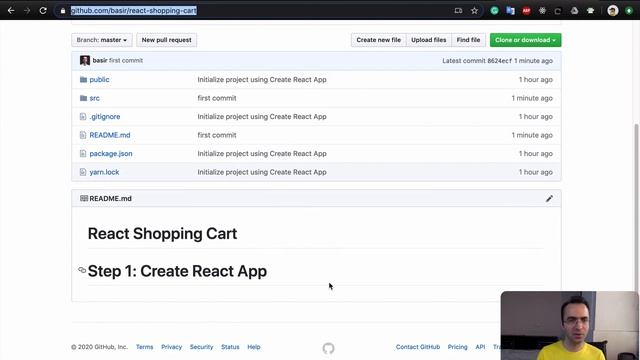Click the browser address bar URL
Screen dimensions: 640x360
[133, 11]
